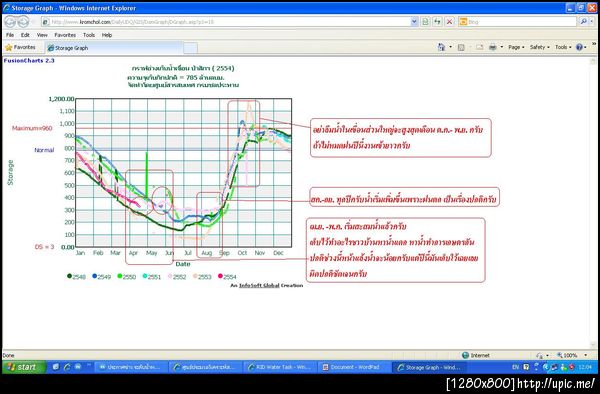Click the 2548 legend marker
Viewport: 600px width, 394px height.
(70, 276)
